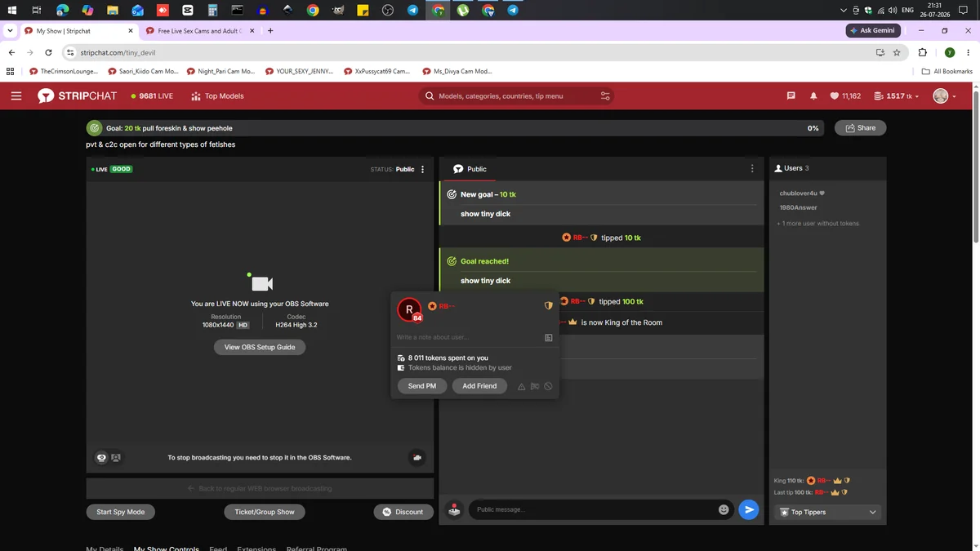
Task: Open the hamburger main menu
Action: coord(16,96)
